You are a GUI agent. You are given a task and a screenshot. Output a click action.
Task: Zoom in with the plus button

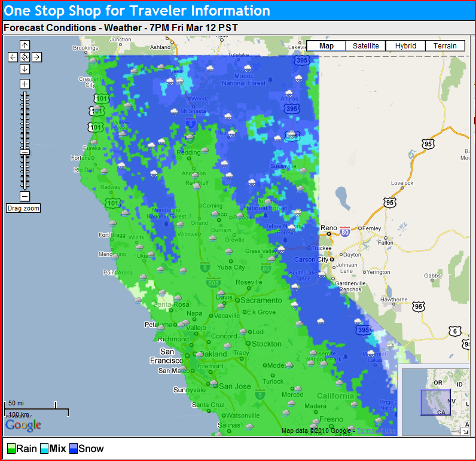pyautogui.click(x=25, y=84)
